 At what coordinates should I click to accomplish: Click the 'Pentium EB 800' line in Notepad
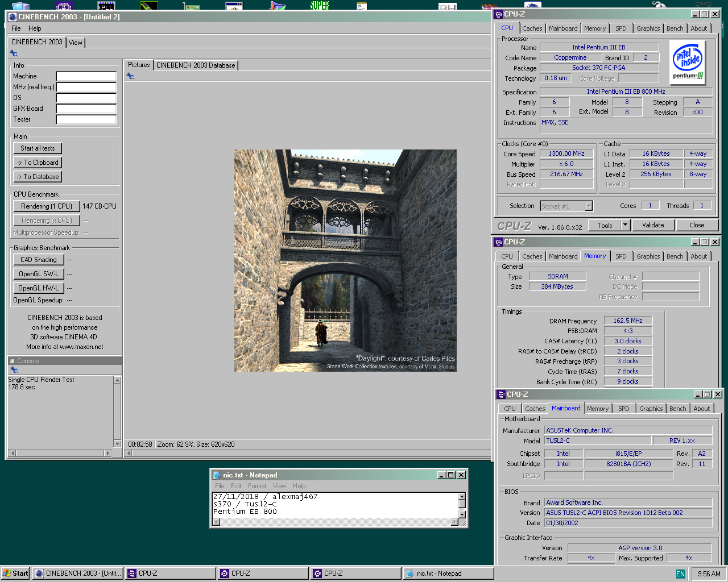click(x=245, y=512)
